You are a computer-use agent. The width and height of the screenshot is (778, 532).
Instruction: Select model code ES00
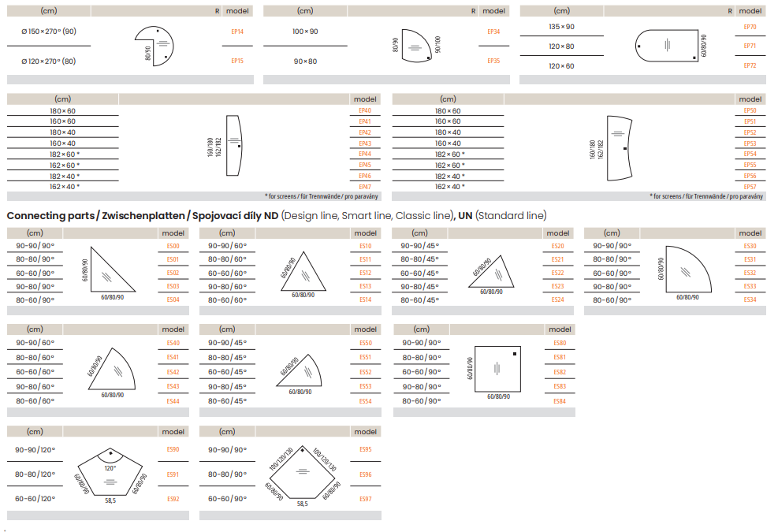[x=173, y=246]
